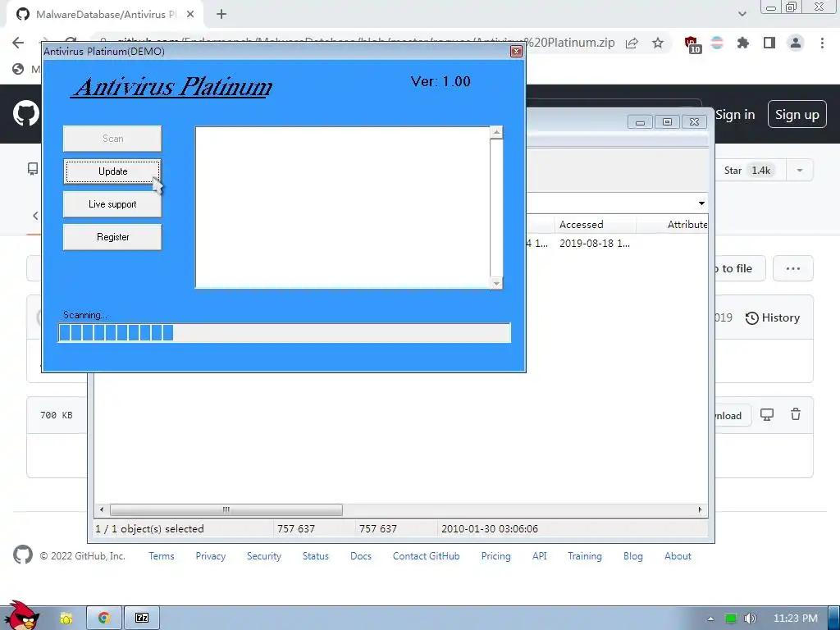
Task: Switch to 7-Zip in taskbar
Action: (142, 619)
